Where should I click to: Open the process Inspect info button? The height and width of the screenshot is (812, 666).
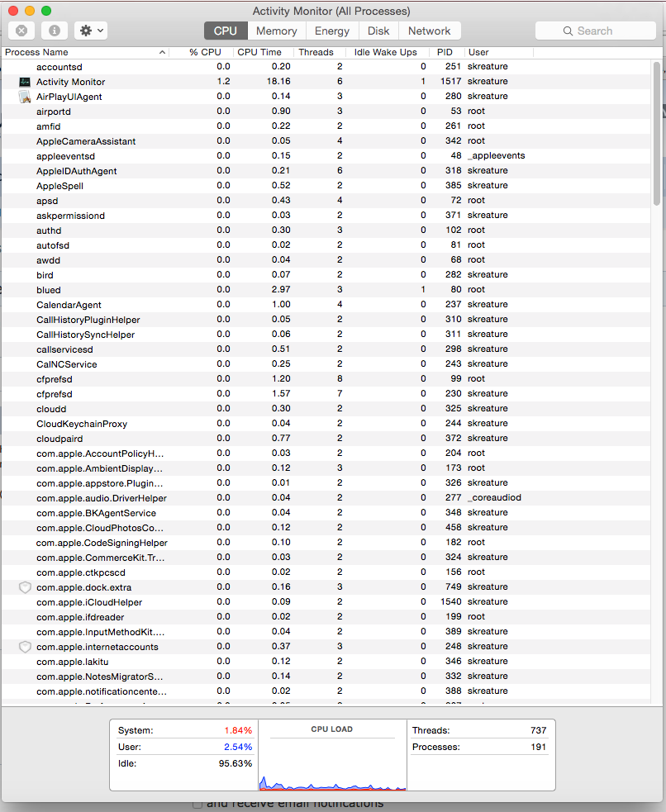(x=55, y=31)
